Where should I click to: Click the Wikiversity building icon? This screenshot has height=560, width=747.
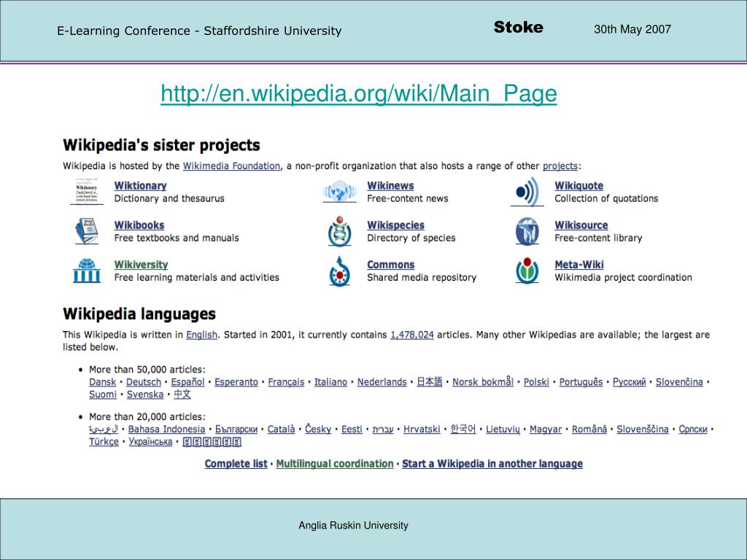coord(87,271)
